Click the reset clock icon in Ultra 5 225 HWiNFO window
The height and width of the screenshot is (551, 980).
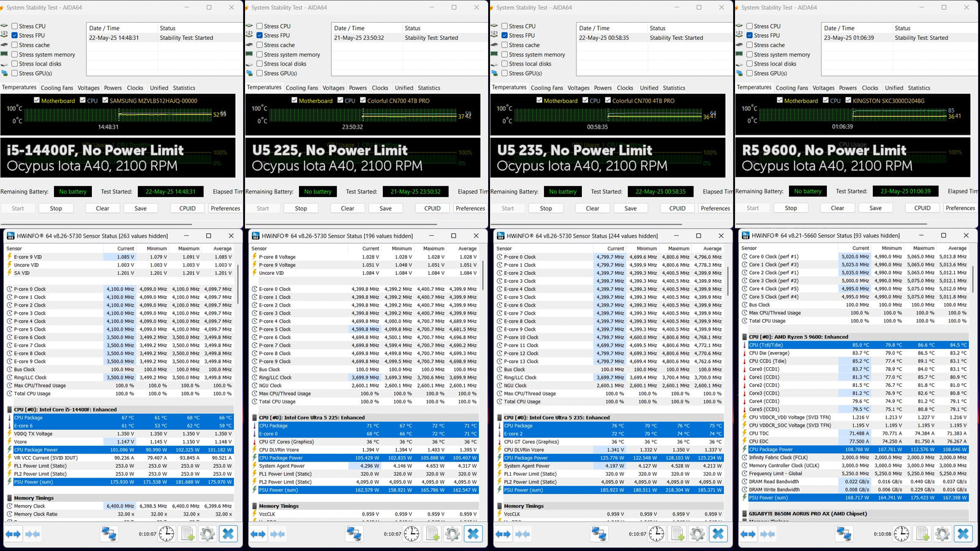click(412, 534)
